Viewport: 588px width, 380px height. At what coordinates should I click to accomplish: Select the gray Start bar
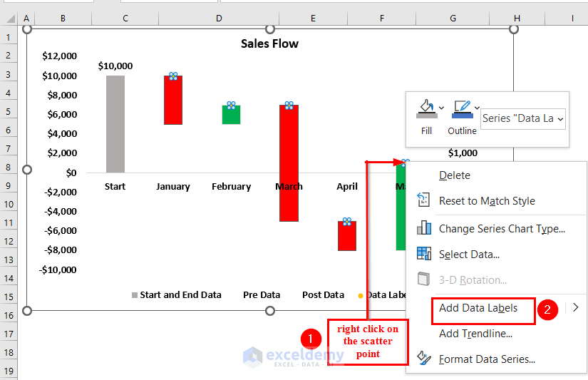(115, 124)
